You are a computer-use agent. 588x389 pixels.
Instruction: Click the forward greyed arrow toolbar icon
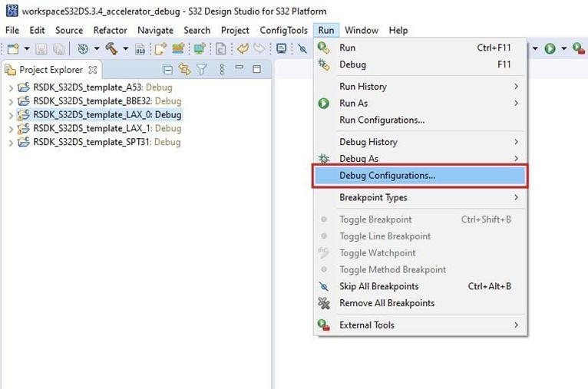(x=259, y=48)
